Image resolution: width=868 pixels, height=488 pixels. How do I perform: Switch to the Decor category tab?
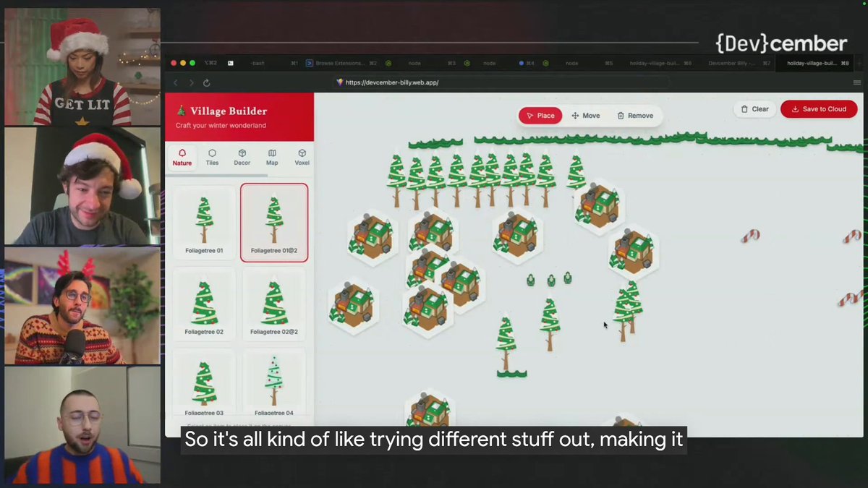[242, 157]
